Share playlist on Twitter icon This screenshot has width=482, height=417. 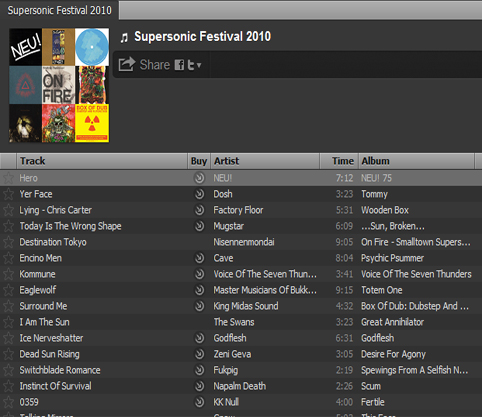(x=191, y=65)
